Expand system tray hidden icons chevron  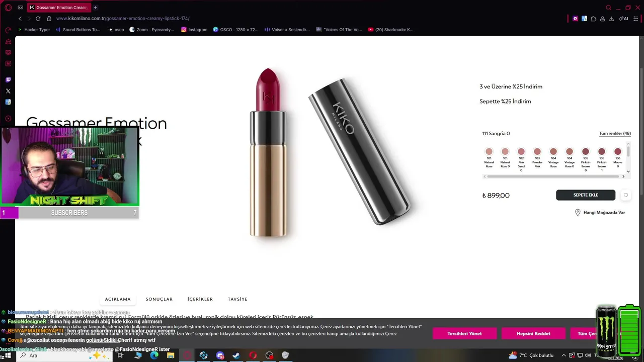point(563,355)
